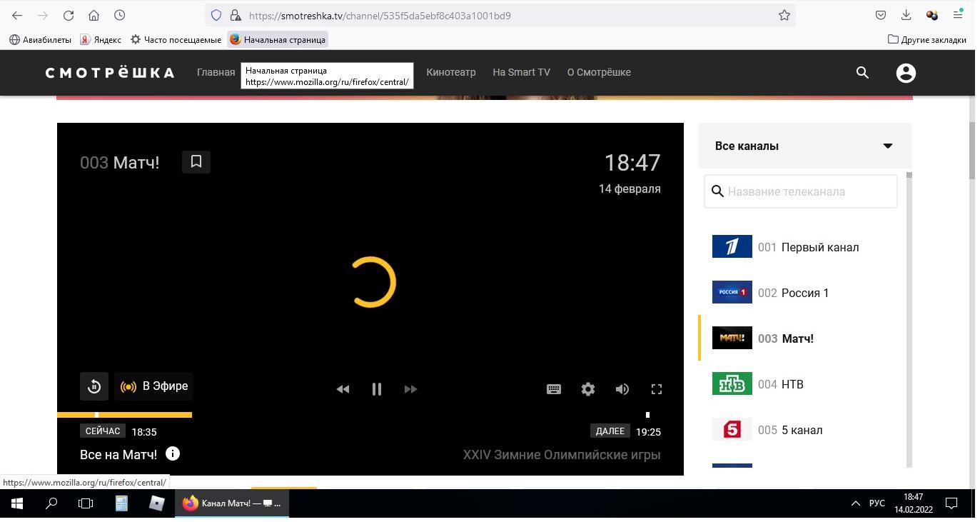Open the Roblox taskbar app
This screenshot has width=980, height=522.
[157, 503]
